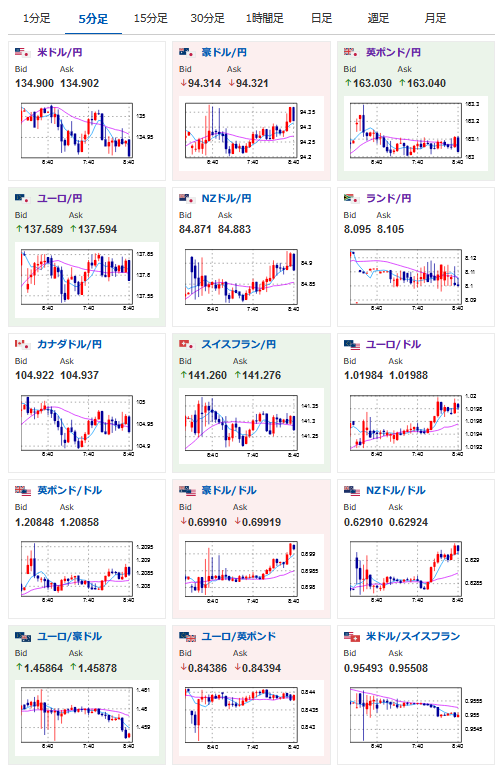Open the ユーロ/ドル pair link

(x=393, y=344)
